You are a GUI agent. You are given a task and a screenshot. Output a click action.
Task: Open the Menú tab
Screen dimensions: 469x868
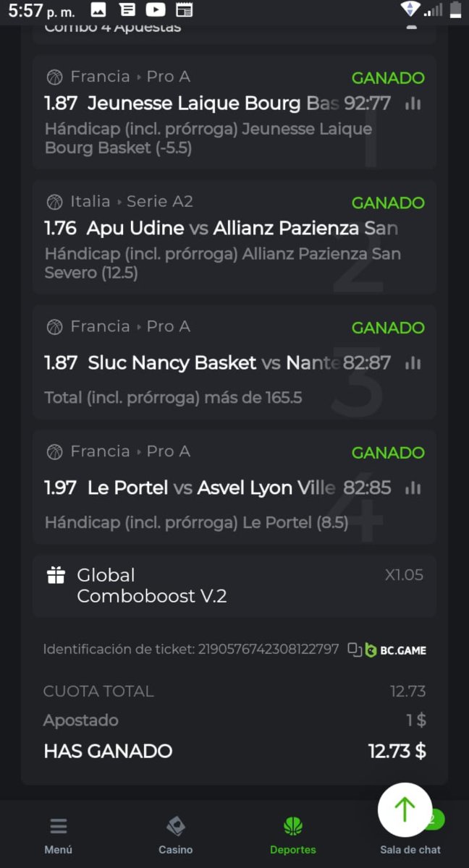(x=59, y=835)
